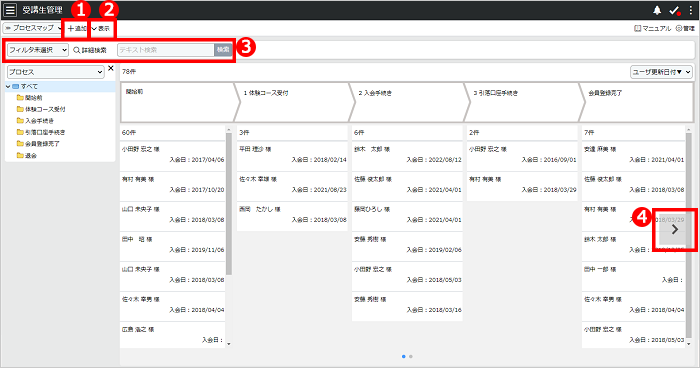Image resolution: width=700 pixels, height=368 pixels.
Task: Click the 78件 total count
Action: click(129, 72)
